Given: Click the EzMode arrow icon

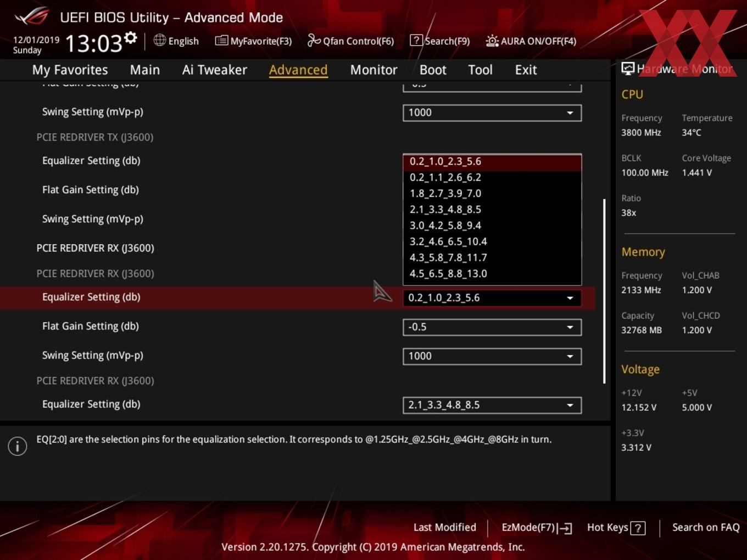Looking at the screenshot, I should tap(565, 528).
